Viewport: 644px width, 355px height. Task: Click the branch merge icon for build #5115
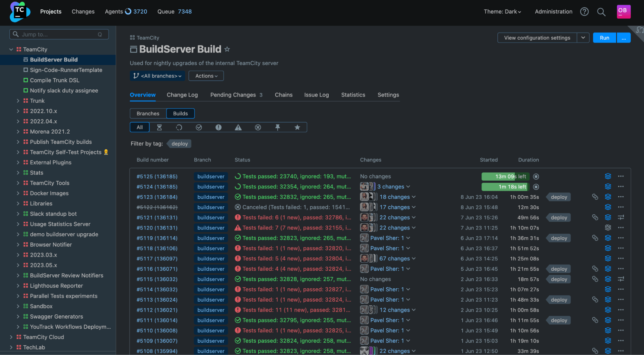[x=621, y=279]
